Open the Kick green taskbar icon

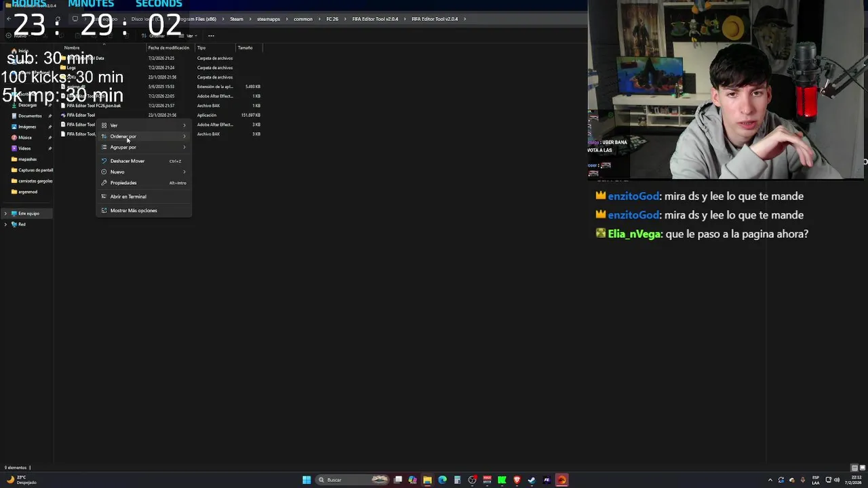pyautogui.click(x=502, y=480)
